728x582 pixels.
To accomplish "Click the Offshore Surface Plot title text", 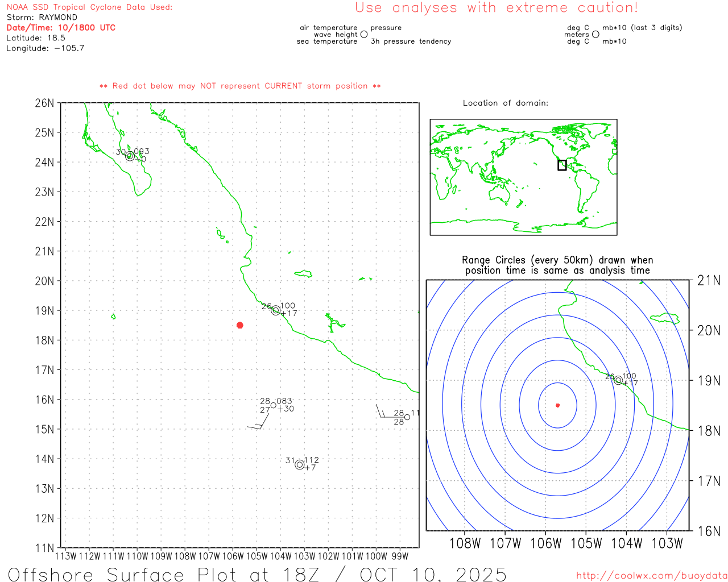I will click(257, 573).
